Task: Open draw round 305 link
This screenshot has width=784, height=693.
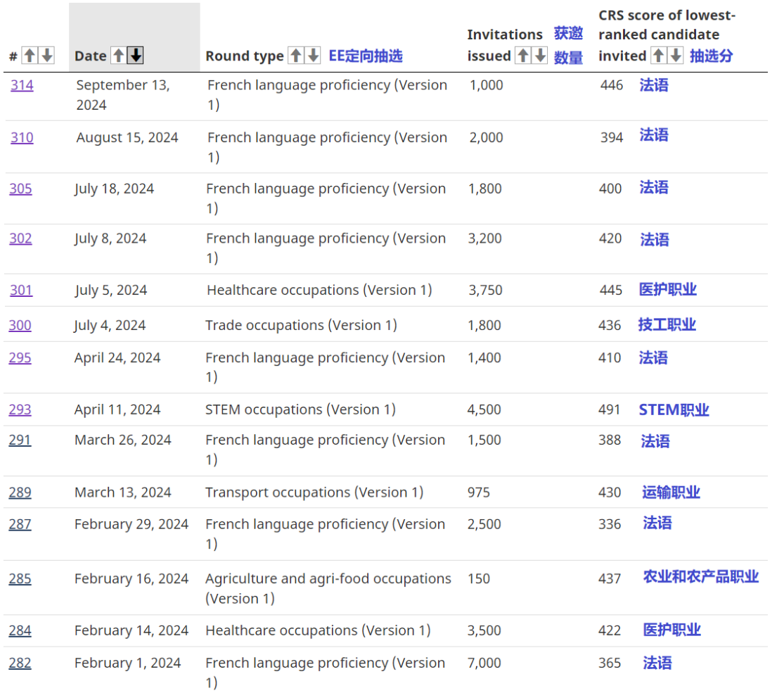Action: [20, 189]
